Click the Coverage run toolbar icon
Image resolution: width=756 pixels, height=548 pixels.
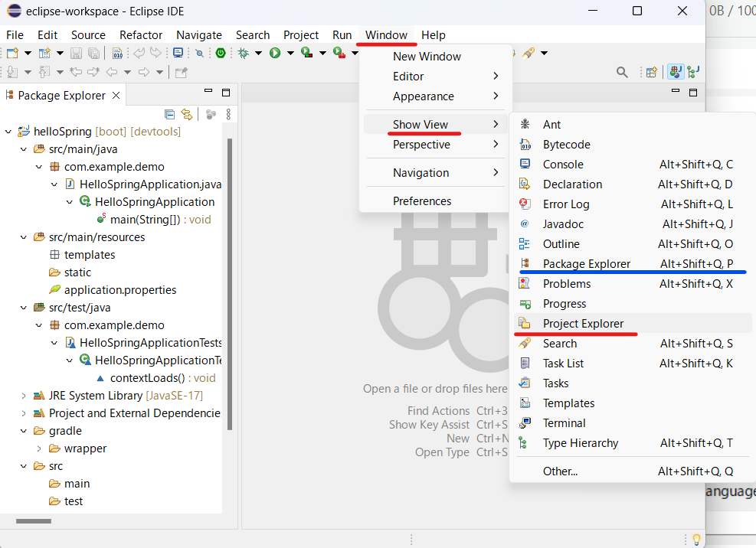(306, 53)
